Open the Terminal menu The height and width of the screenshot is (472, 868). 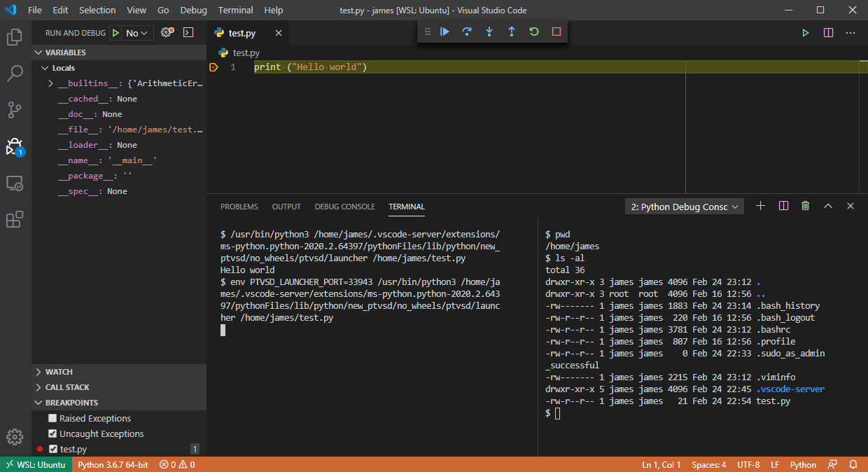point(235,10)
